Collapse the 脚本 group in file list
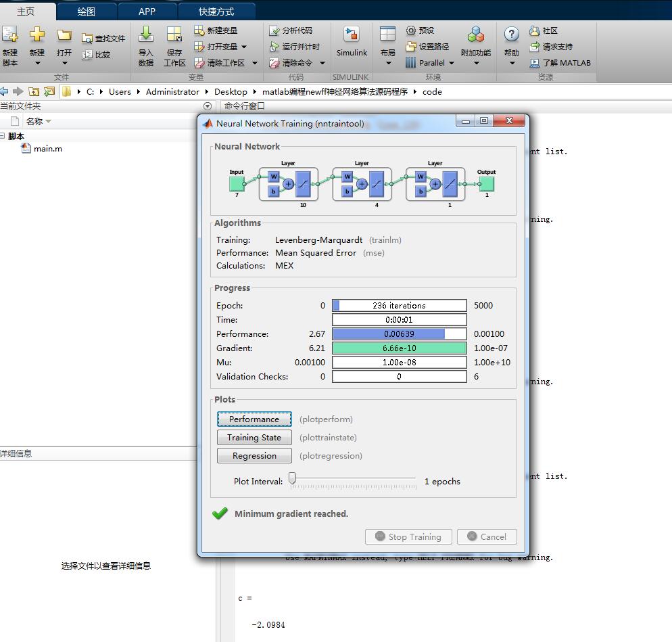This screenshot has width=672, height=642. (2, 136)
